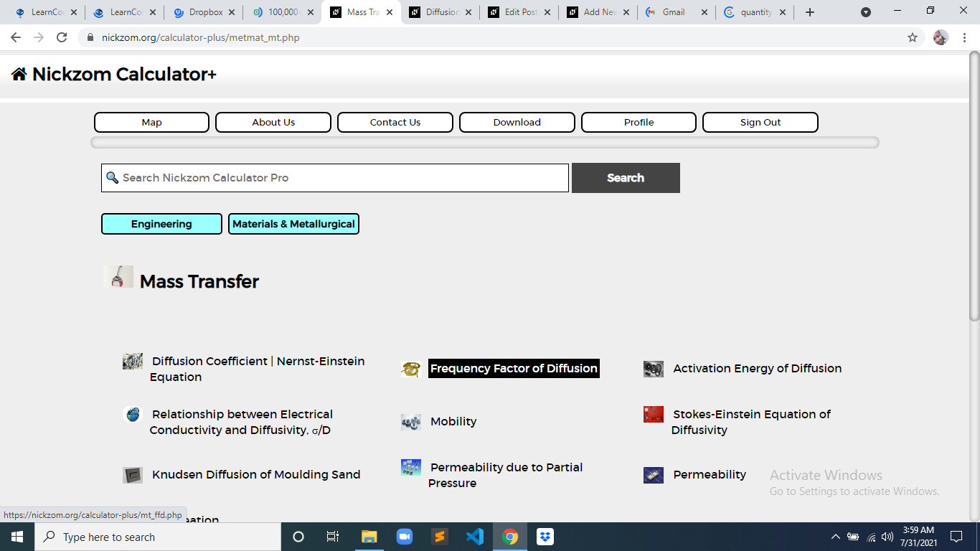The height and width of the screenshot is (551, 980).
Task: Open the Frequency Factor of Diffusion link
Action: tap(514, 369)
